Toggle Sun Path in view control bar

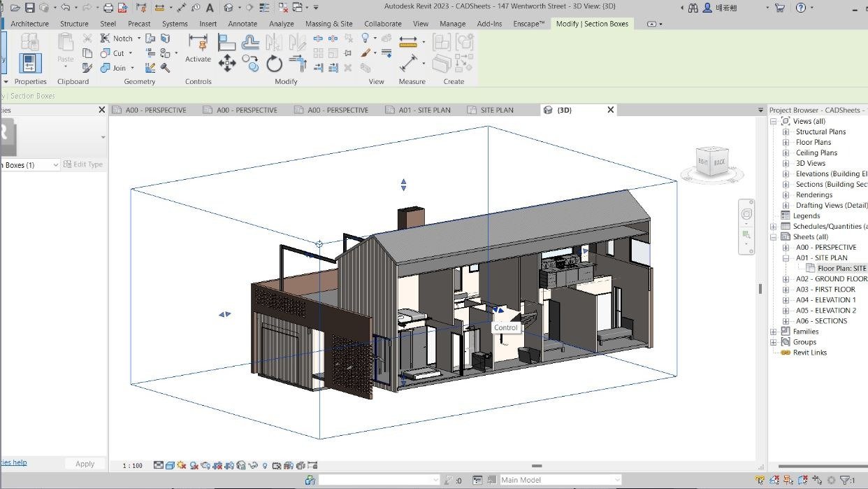point(182,465)
